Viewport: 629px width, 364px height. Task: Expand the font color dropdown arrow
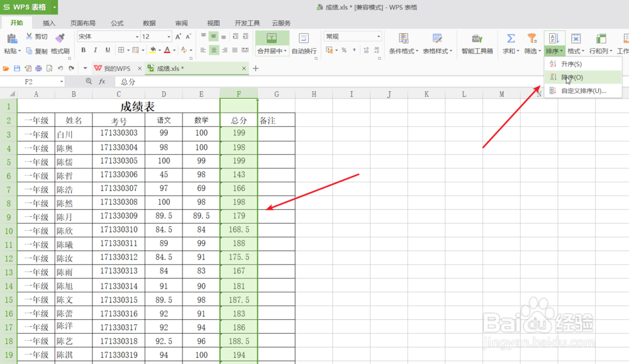174,50
